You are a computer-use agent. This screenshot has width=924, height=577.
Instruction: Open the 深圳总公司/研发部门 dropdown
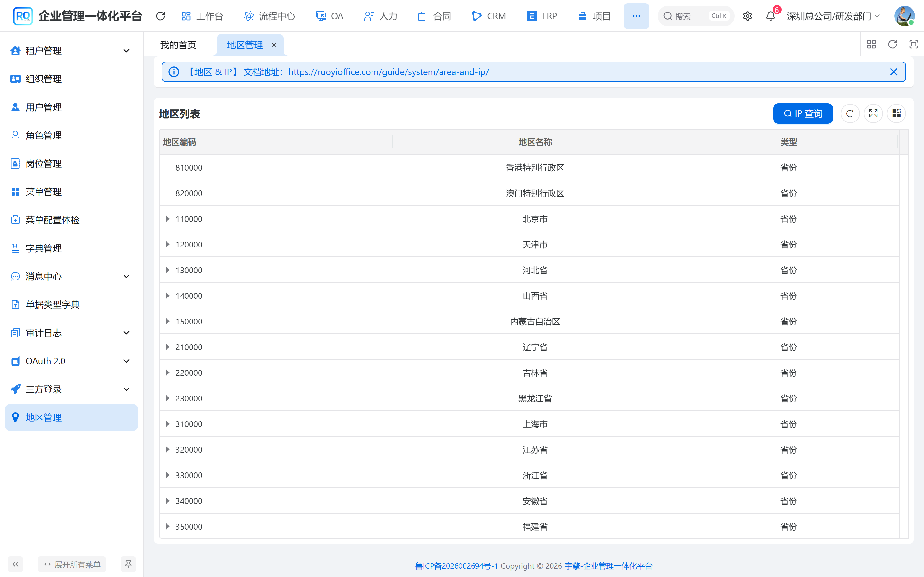[x=833, y=16]
